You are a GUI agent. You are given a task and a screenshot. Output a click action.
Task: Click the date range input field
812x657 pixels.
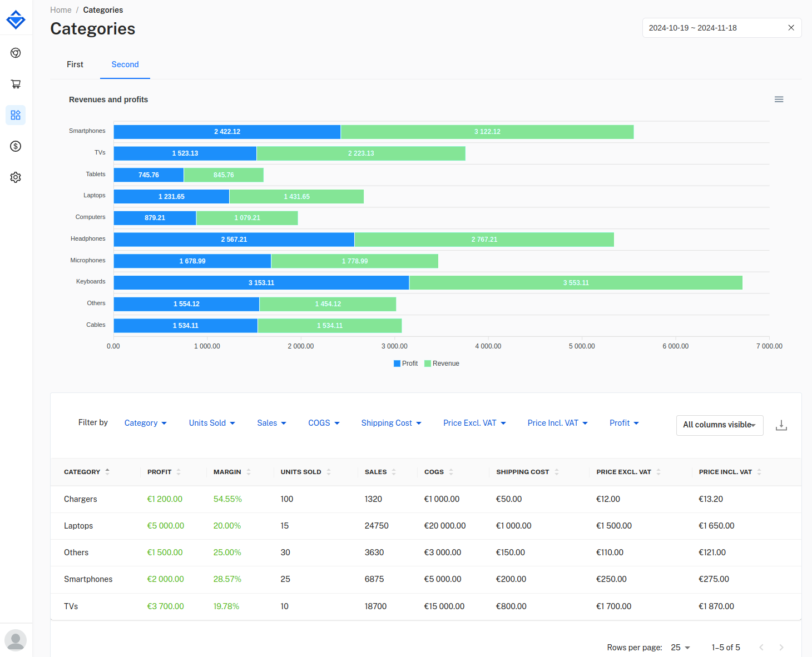(x=715, y=28)
